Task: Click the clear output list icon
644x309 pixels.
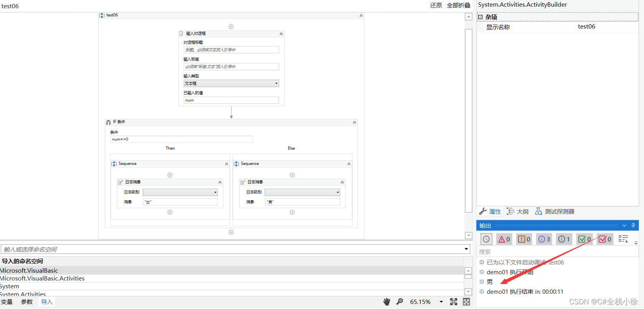Action: [623, 239]
